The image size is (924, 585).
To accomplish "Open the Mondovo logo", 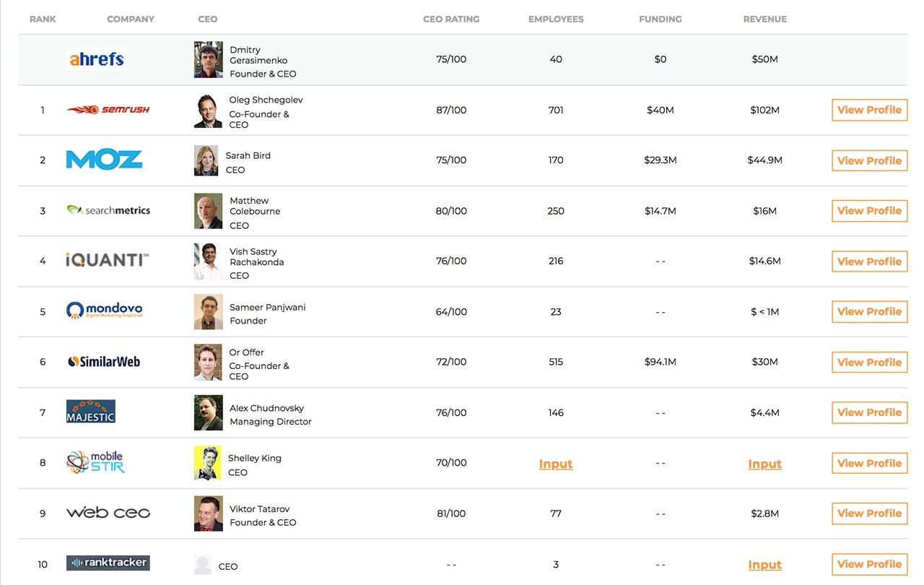I will pyautogui.click(x=105, y=311).
